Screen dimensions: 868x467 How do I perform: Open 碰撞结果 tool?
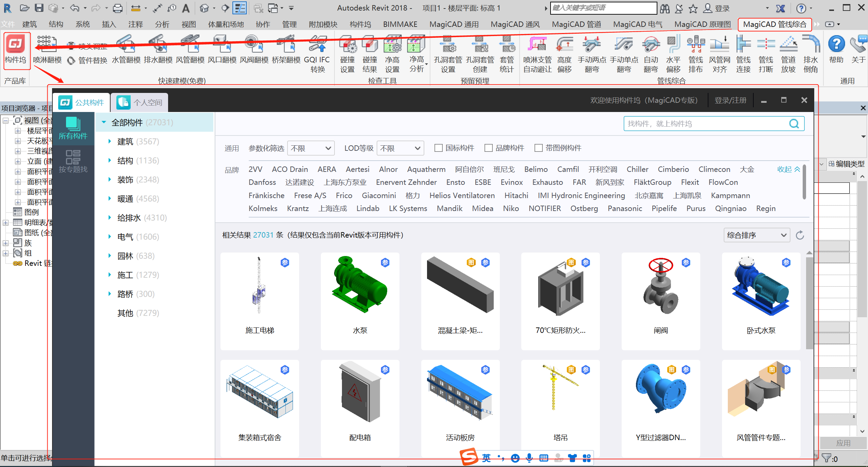[370, 54]
